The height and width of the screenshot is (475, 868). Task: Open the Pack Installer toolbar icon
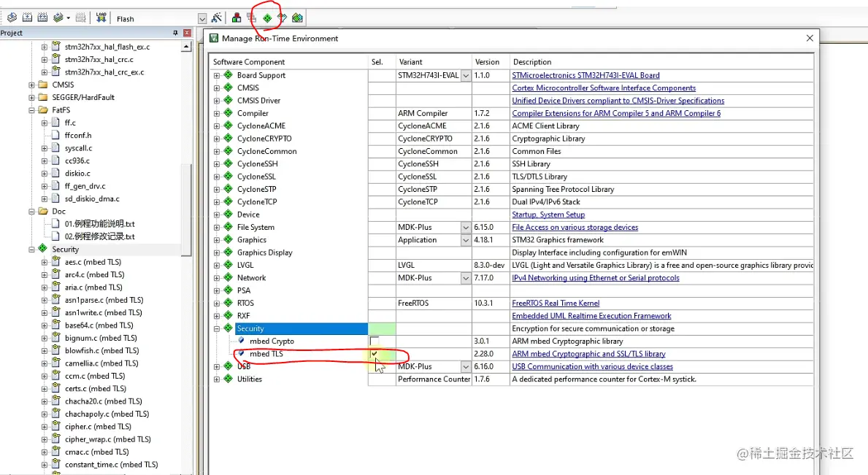297,18
